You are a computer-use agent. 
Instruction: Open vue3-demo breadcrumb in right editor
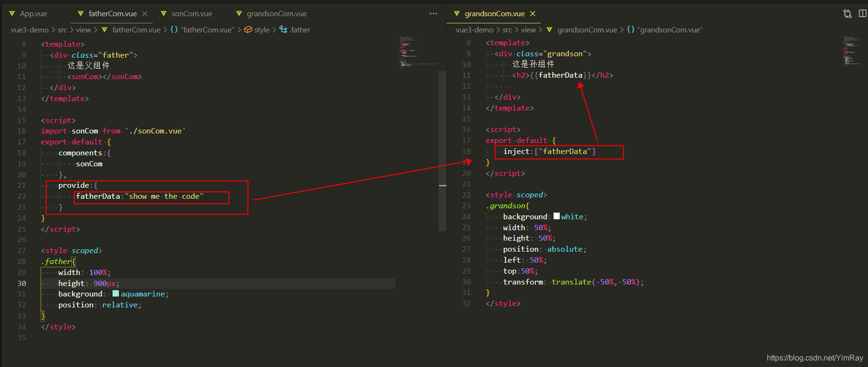tap(474, 30)
